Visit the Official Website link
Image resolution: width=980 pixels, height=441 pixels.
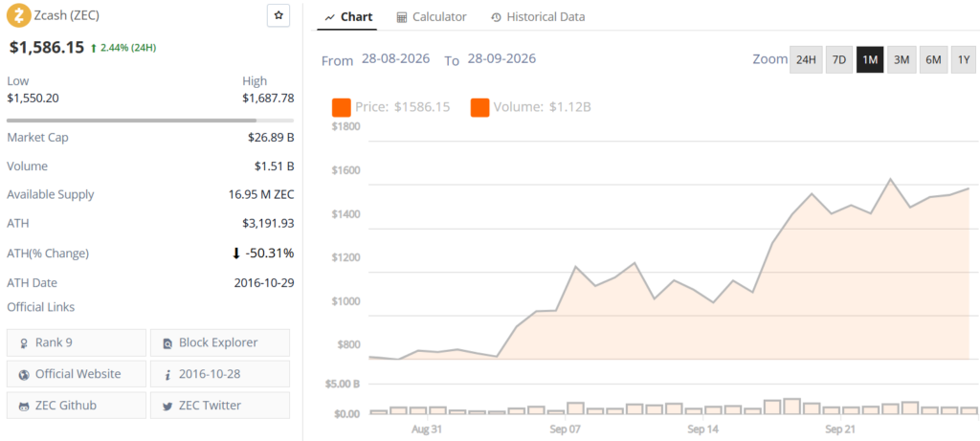tap(77, 374)
